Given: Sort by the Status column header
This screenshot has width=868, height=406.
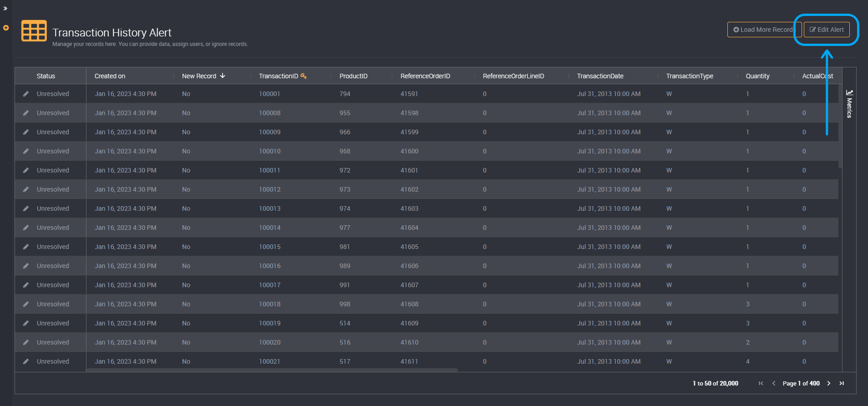Looking at the screenshot, I should click(x=46, y=76).
